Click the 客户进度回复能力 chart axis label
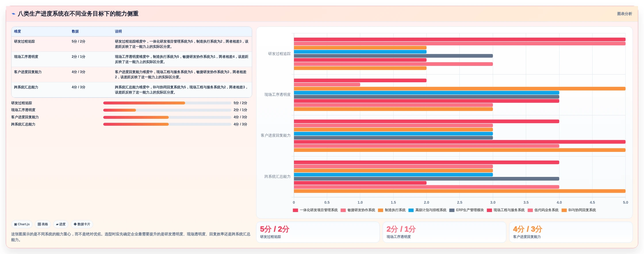The image size is (644, 254). 275,135
